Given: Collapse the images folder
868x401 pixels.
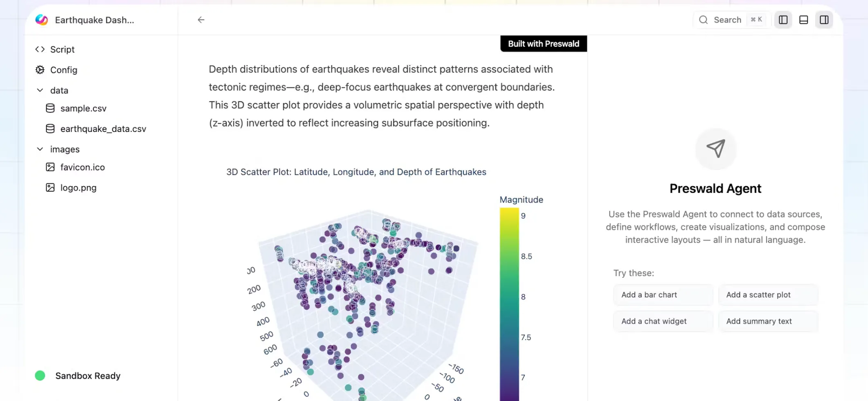Looking at the screenshot, I should [40, 149].
